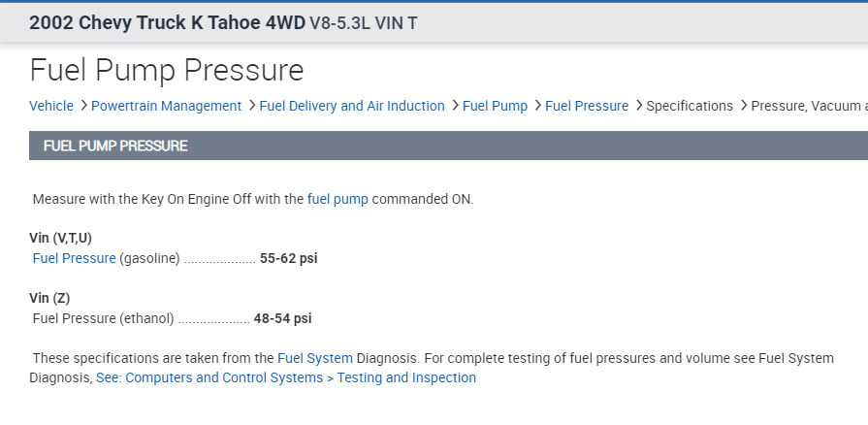Click the FUEL PUMP PRESSURE section header
Viewport: 868px width, 425px height.
(x=115, y=146)
